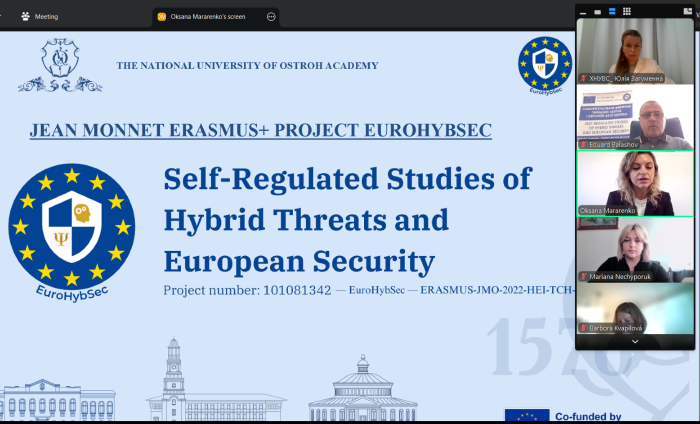Screen dimensions: 700x424
Task: Click the EuroHybSec logo at top right of slide
Action: coord(545,62)
